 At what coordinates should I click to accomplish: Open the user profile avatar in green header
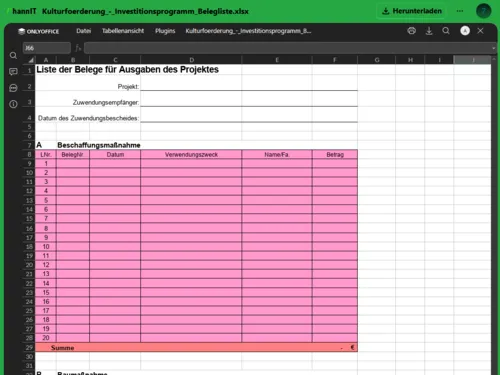tap(483, 11)
